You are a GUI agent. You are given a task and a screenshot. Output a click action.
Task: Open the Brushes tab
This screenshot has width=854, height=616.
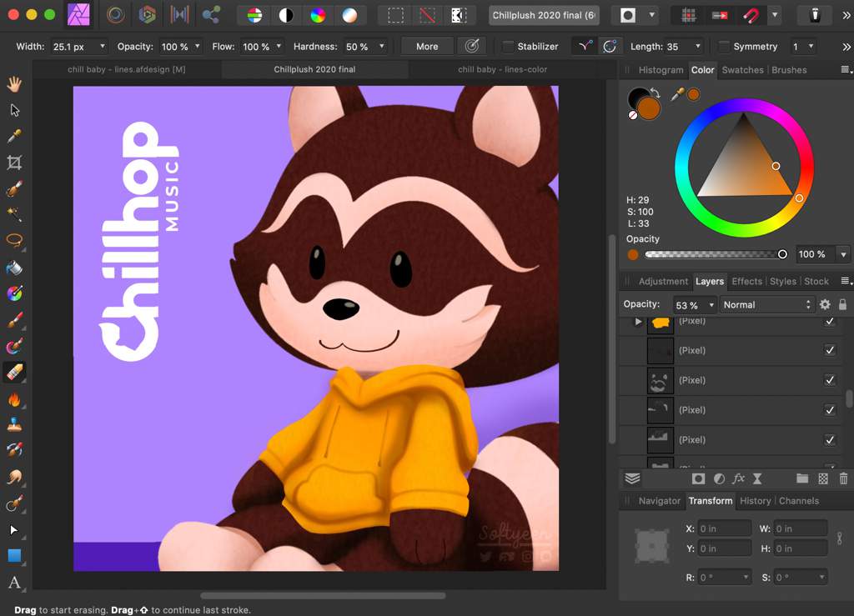789,70
